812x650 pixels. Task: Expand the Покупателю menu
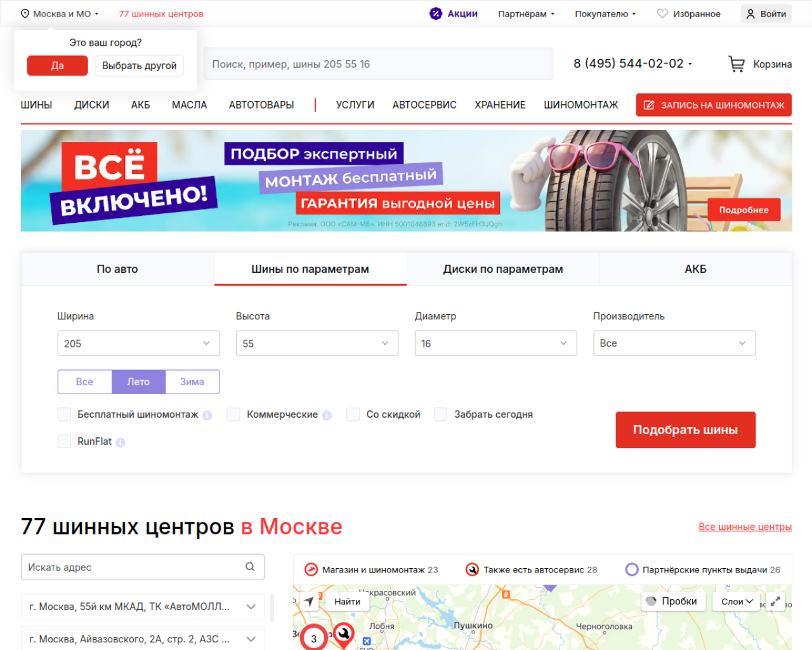tap(605, 14)
